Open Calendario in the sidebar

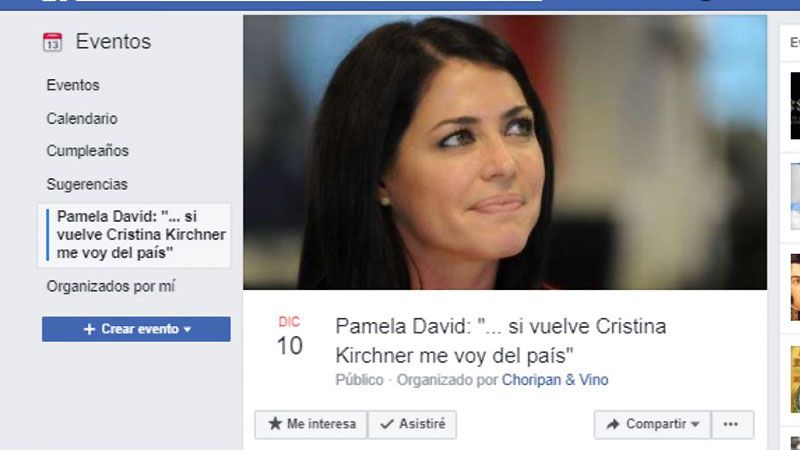[x=82, y=118]
